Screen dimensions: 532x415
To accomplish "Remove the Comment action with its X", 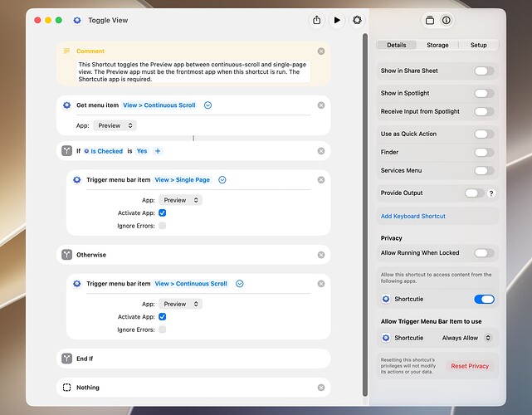I will point(321,51).
